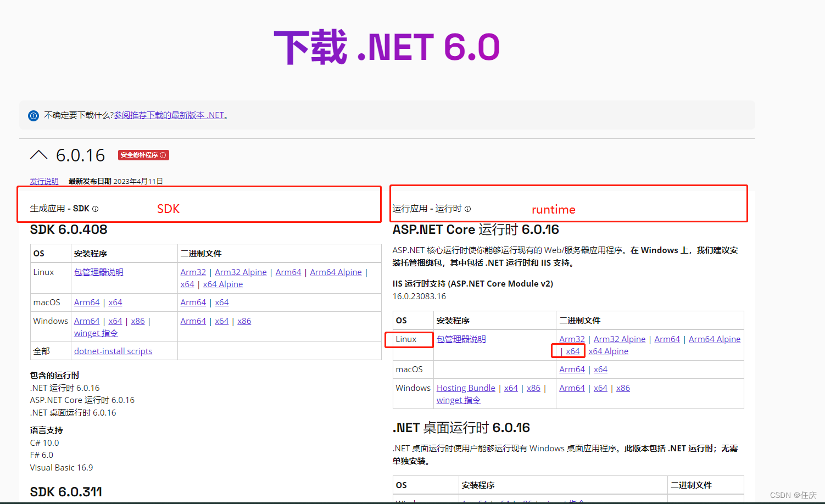Open the dotnet-install scripts link
This screenshot has width=825, height=504.
coord(113,351)
